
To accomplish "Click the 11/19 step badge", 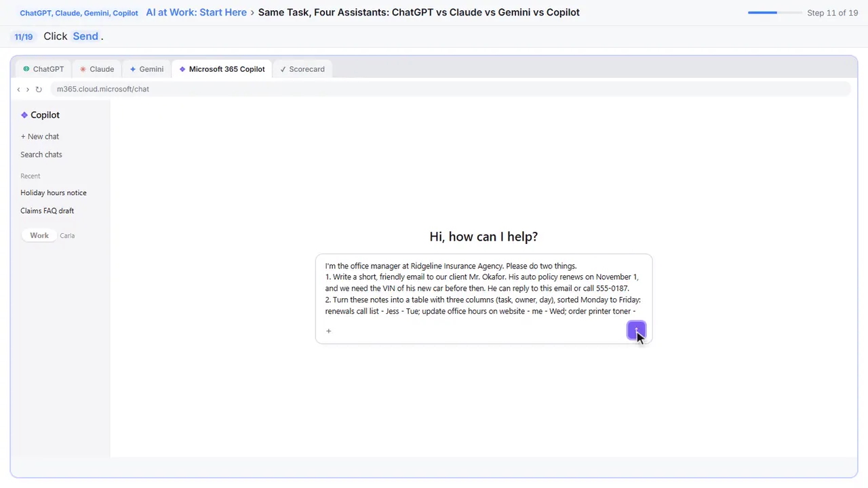I will (24, 37).
